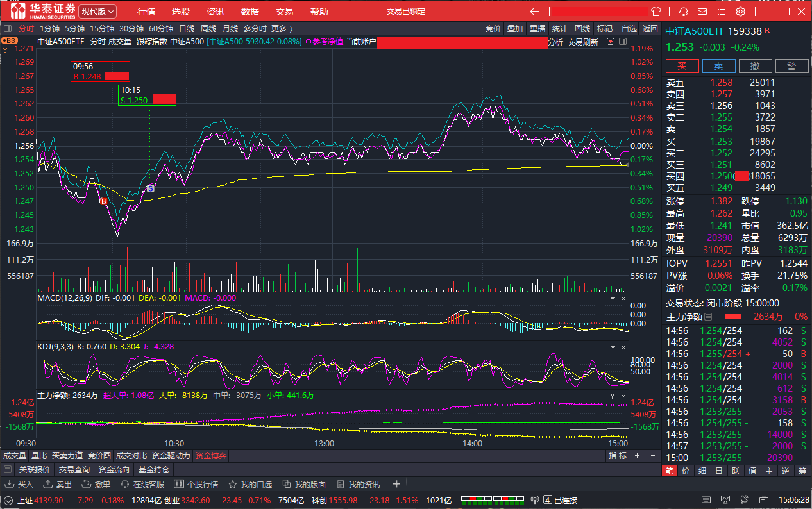
Task: Add a new toolbar shortcut with plus icon
Action: pos(396,484)
